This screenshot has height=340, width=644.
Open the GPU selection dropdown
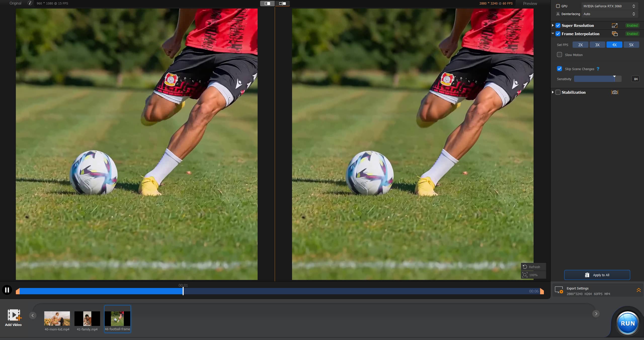610,6
